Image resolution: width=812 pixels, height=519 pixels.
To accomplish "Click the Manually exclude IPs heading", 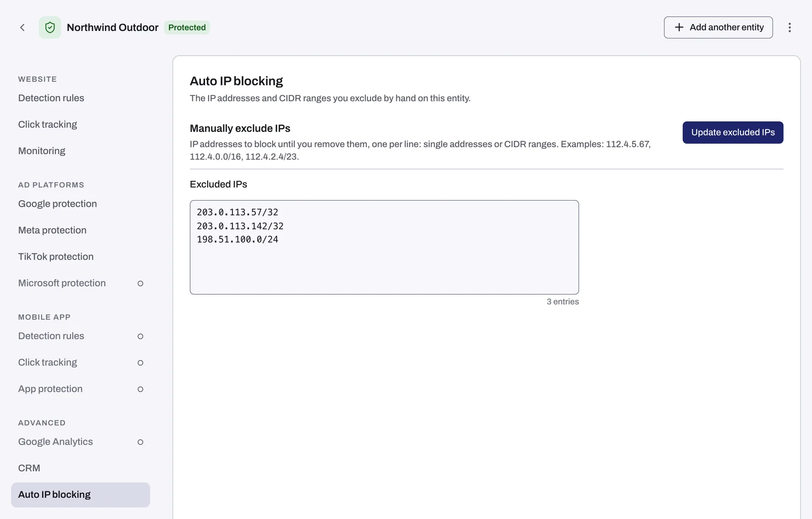I will click(x=240, y=128).
